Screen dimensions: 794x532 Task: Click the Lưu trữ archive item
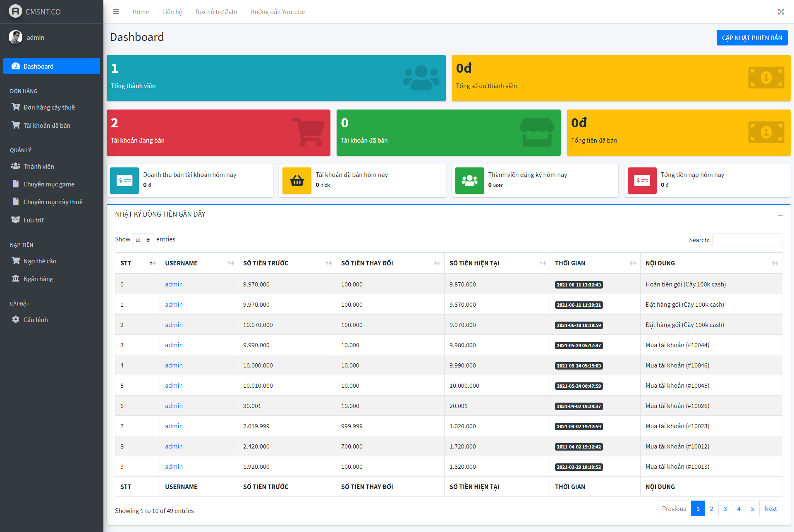tap(33, 220)
